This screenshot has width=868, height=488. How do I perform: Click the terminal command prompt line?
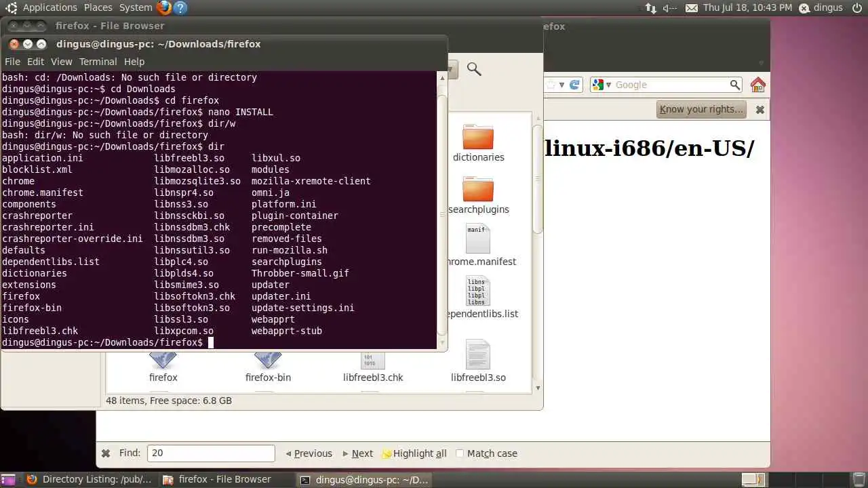(108, 342)
